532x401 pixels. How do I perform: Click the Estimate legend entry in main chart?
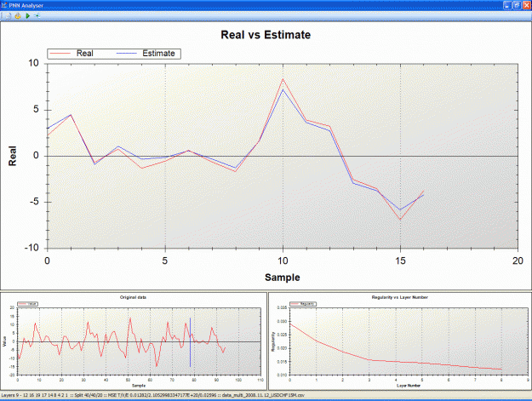coord(146,54)
